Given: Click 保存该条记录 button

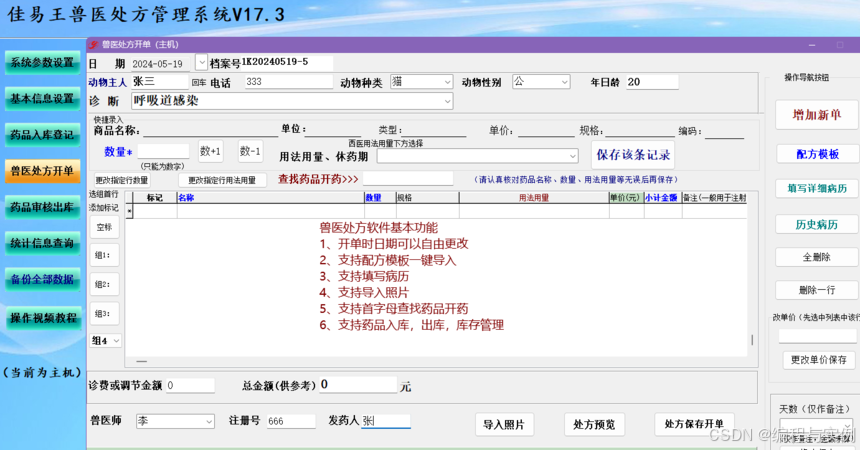Looking at the screenshot, I should (x=633, y=155).
